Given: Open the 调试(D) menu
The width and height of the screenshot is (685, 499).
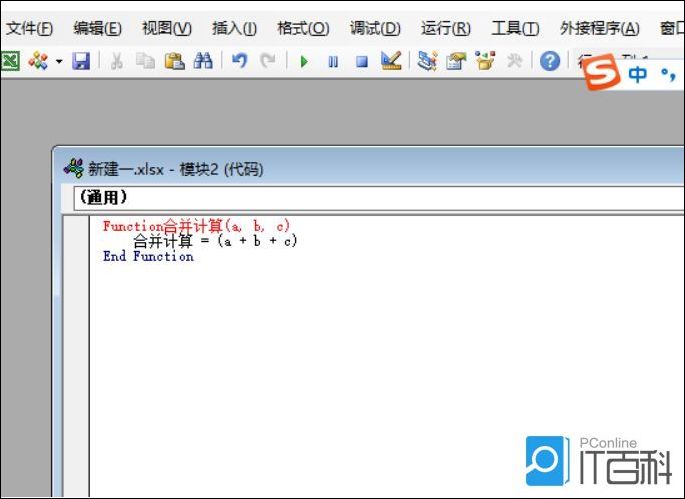Looking at the screenshot, I should pyautogui.click(x=375, y=28).
